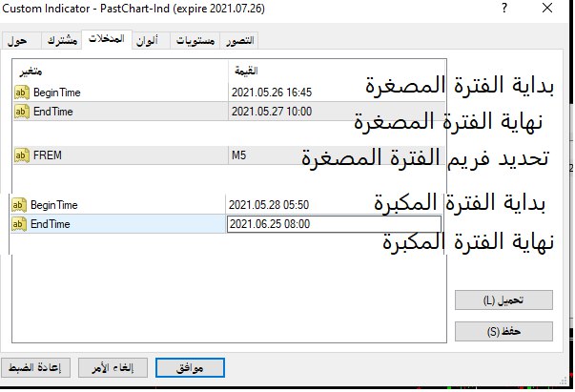Click the help question mark in the title bar

[x=503, y=9]
